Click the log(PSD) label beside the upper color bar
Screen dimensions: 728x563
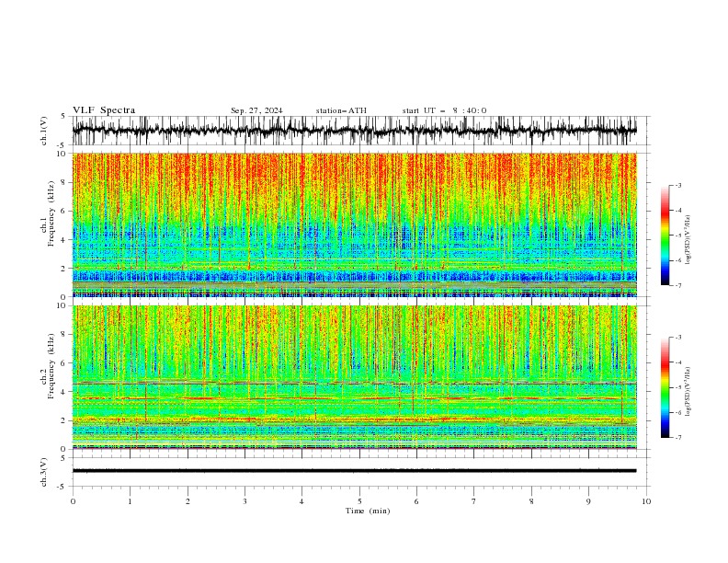tap(688, 240)
